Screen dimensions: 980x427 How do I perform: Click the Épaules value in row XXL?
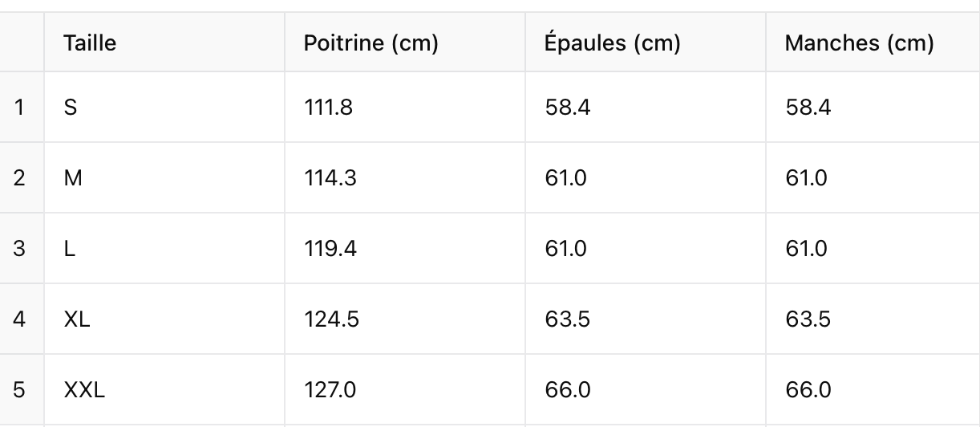coord(568,390)
